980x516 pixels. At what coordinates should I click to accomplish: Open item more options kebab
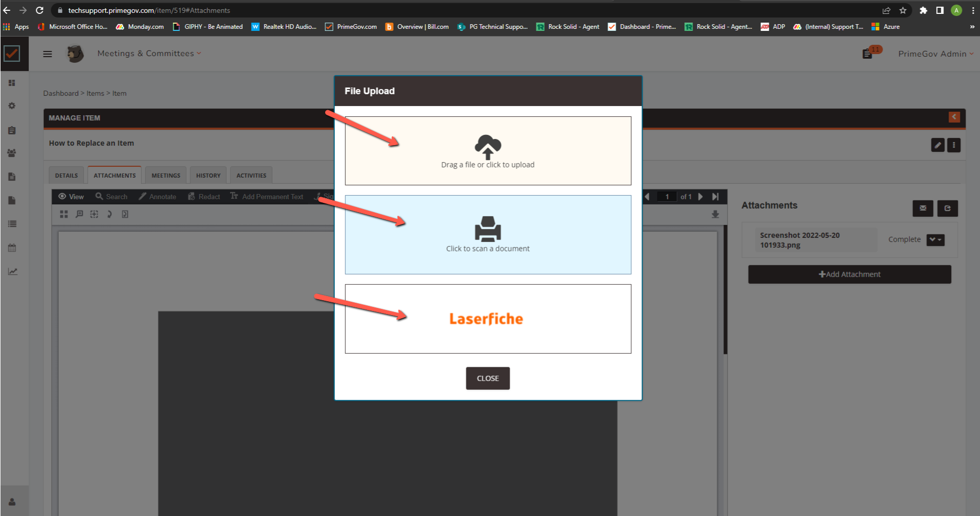[x=954, y=145]
